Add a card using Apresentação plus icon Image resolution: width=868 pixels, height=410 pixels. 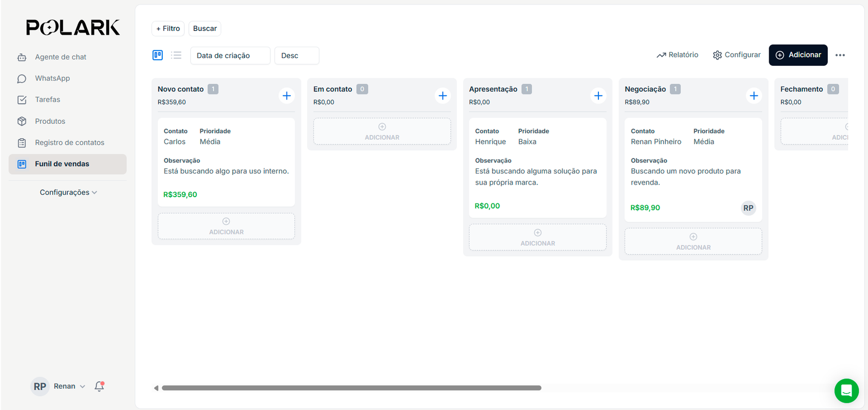pyautogui.click(x=598, y=96)
